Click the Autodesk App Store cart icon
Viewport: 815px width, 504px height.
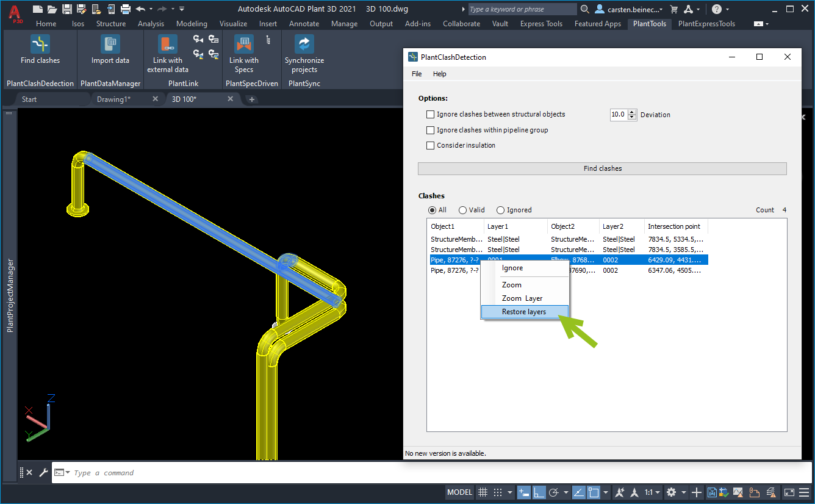pyautogui.click(x=674, y=9)
